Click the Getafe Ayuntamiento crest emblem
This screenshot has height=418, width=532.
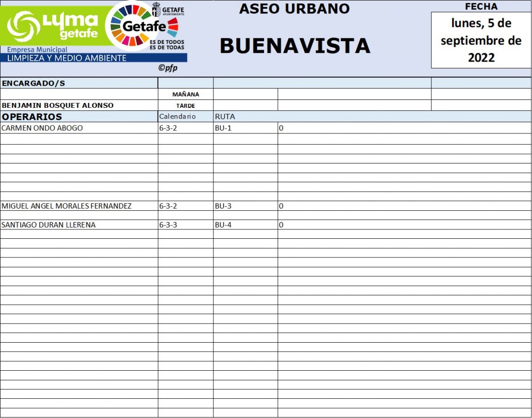point(156,10)
